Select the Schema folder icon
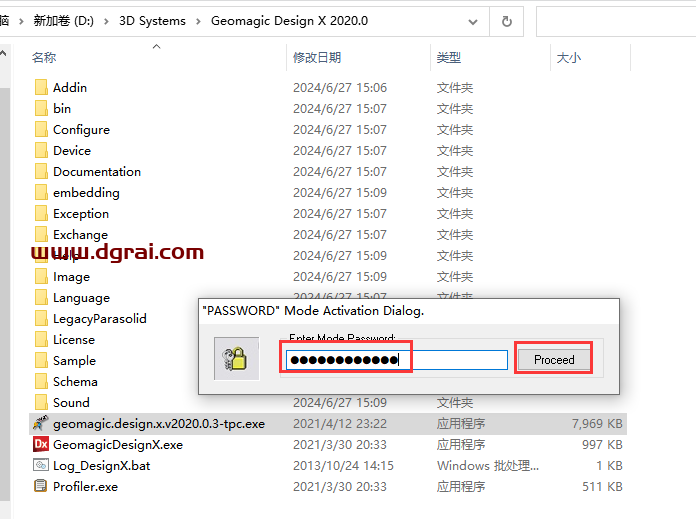 click(x=41, y=381)
